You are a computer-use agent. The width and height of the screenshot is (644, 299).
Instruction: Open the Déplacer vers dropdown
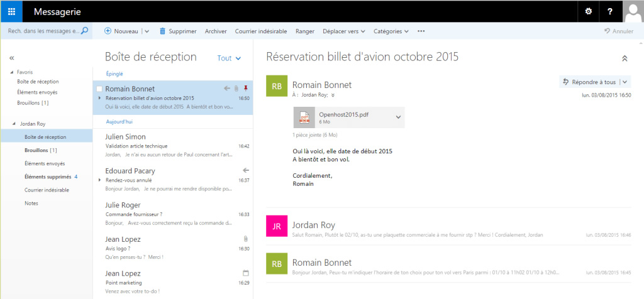coord(344,31)
